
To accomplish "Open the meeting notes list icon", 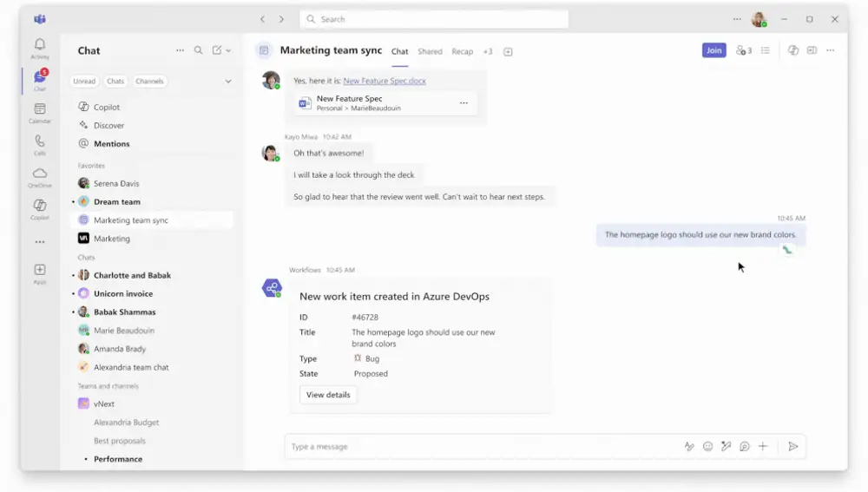I will tap(765, 50).
